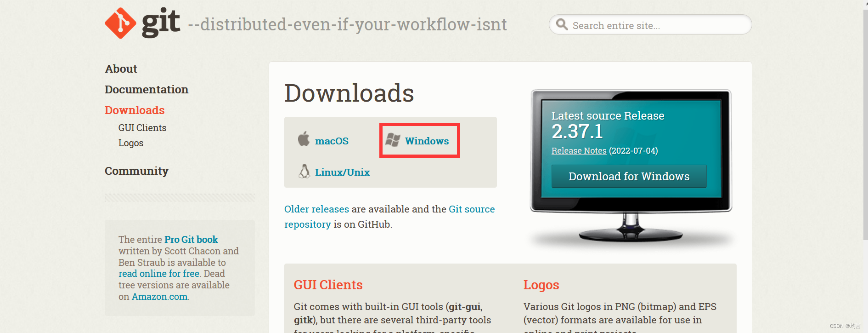Open Release Notes for 2.37.1
This screenshot has height=333, width=868.
click(579, 151)
